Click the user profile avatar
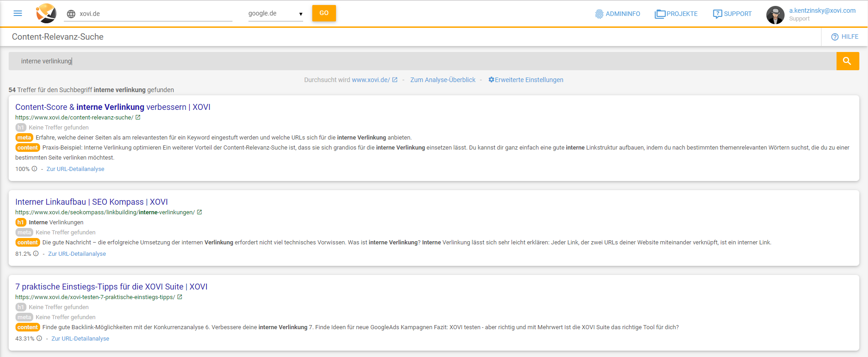Image resolution: width=868 pixels, height=357 pixels. coord(775,15)
